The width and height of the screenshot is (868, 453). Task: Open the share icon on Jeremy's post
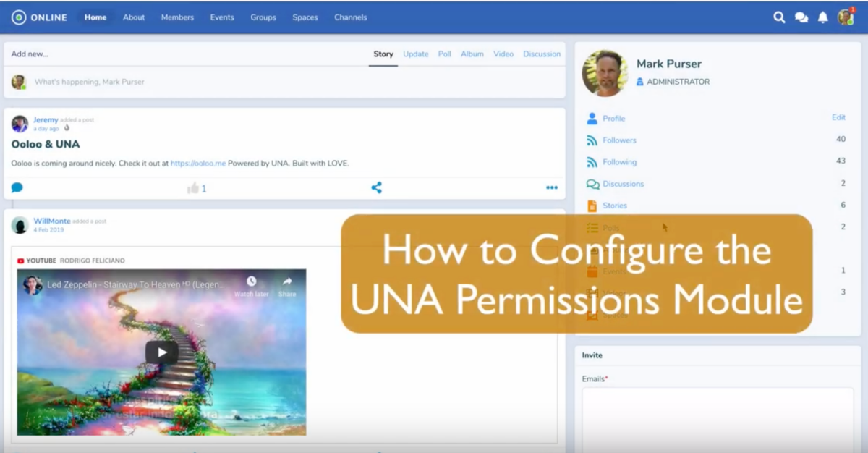(x=375, y=187)
